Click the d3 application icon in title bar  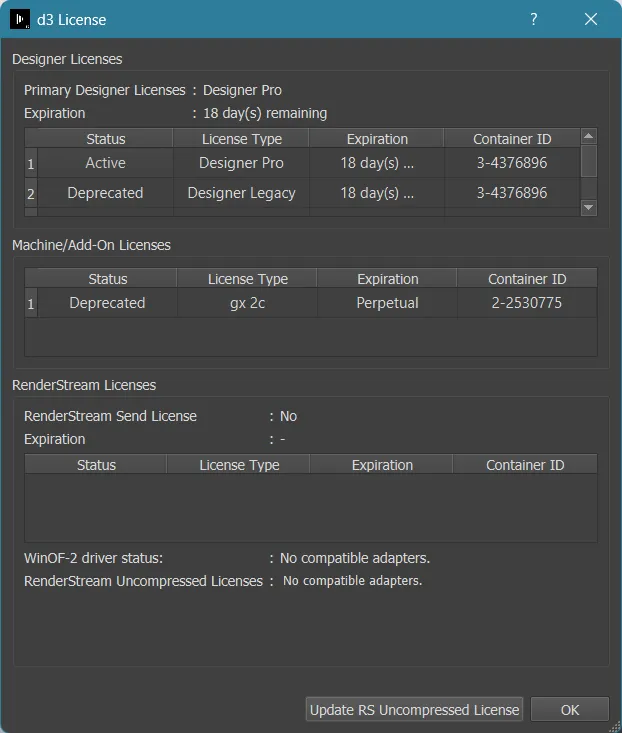click(20, 19)
